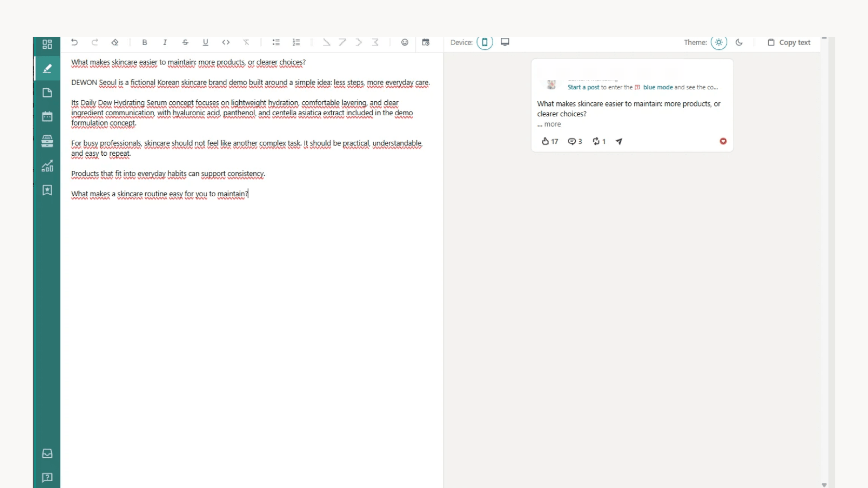Toggle strikethrough formatting
This screenshot has width=868, height=488.
pyautogui.click(x=185, y=43)
